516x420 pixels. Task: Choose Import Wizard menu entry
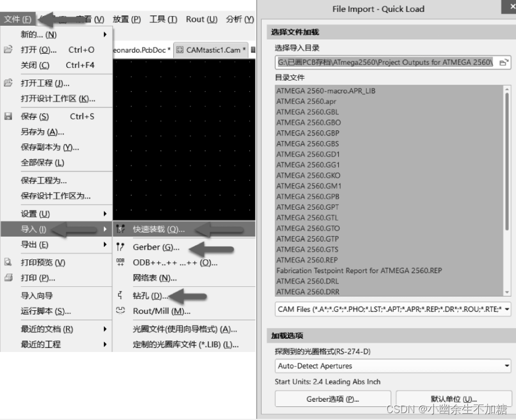57,295
